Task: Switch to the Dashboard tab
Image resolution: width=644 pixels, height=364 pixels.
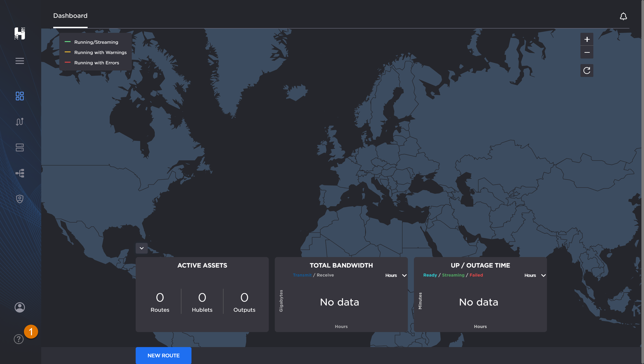Action: 70,15
